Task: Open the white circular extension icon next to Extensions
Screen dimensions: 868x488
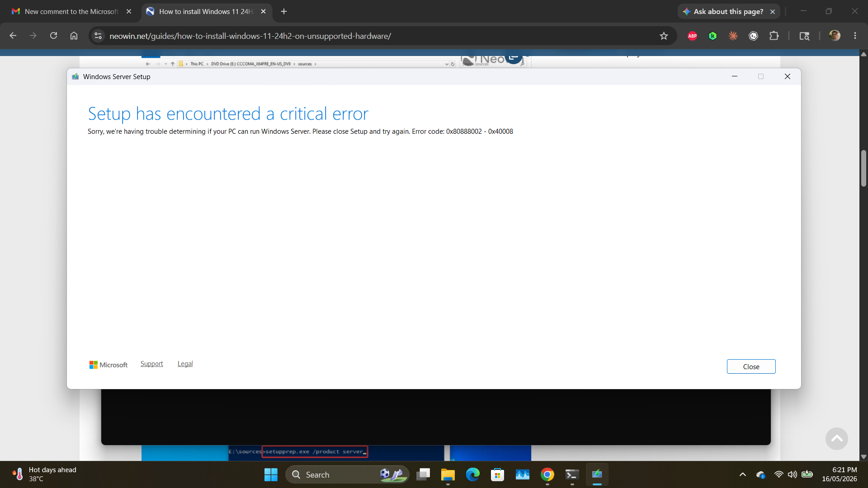Action: [753, 36]
